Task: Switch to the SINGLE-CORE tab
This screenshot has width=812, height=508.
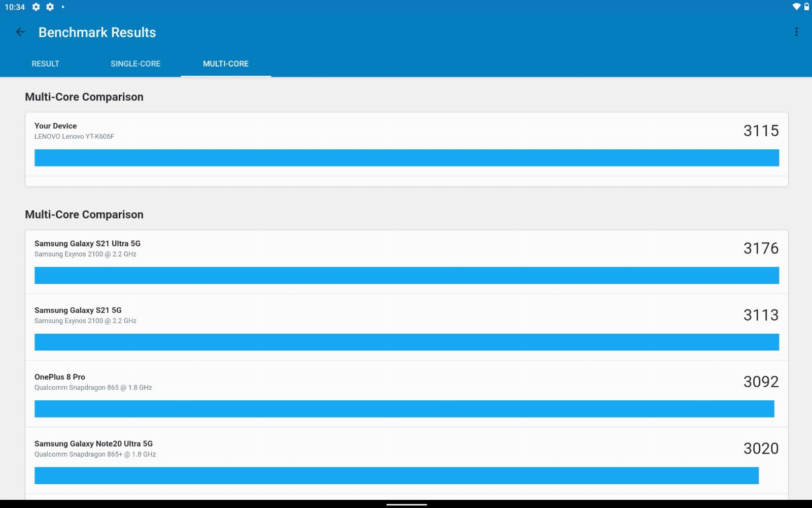Action: pos(136,64)
